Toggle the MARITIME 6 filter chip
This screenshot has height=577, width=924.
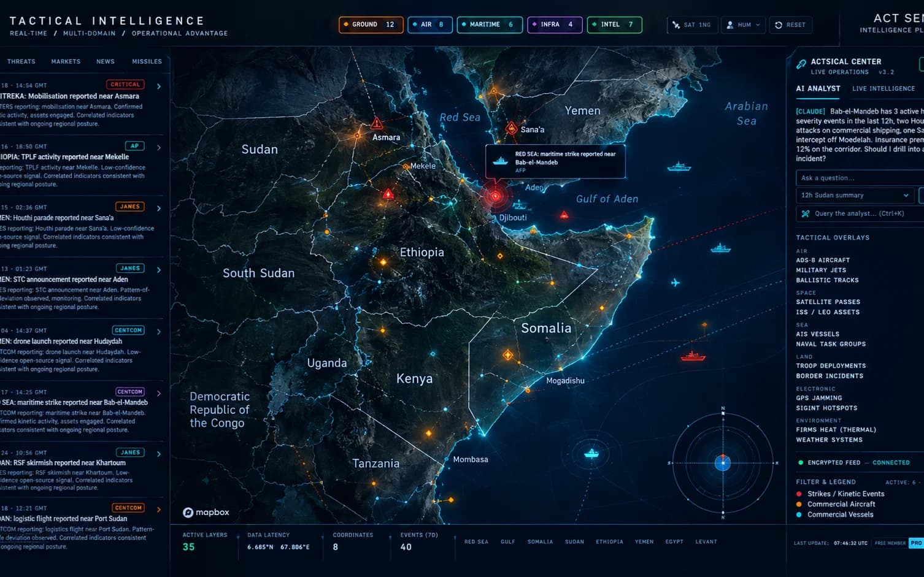click(490, 25)
